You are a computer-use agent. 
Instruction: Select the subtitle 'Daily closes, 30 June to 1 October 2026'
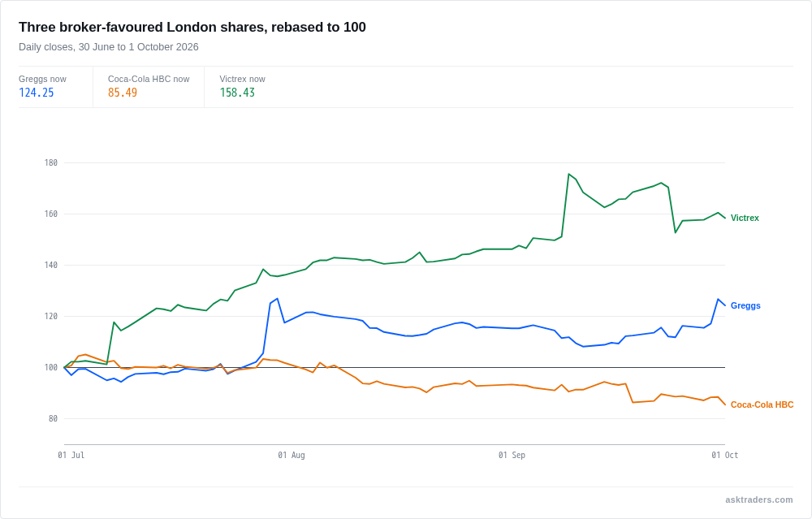click(109, 46)
